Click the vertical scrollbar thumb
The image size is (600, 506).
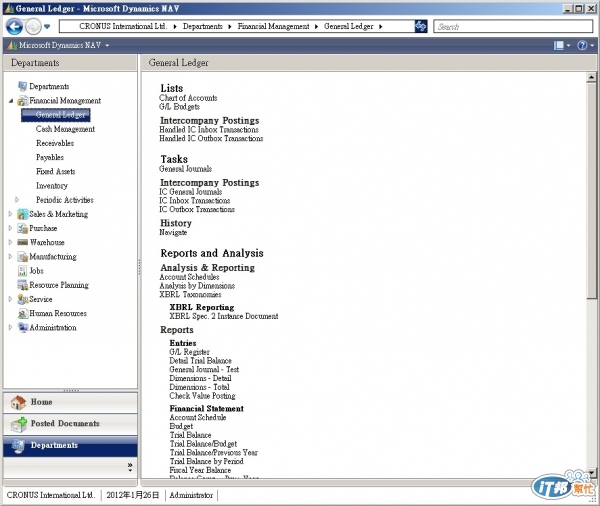point(591,190)
